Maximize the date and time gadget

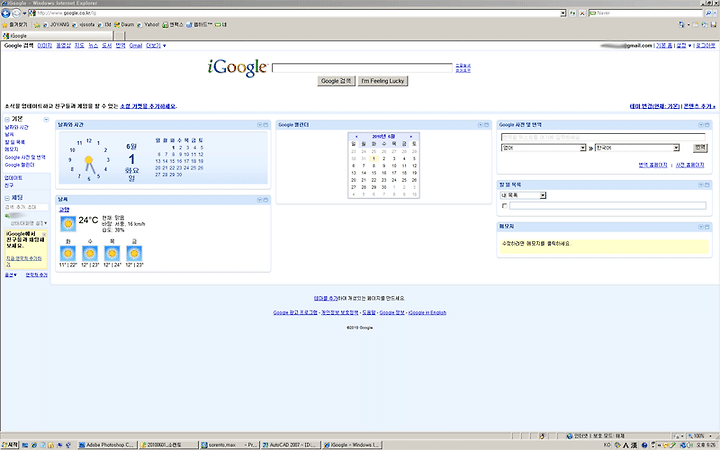click(x=265, y=124)
